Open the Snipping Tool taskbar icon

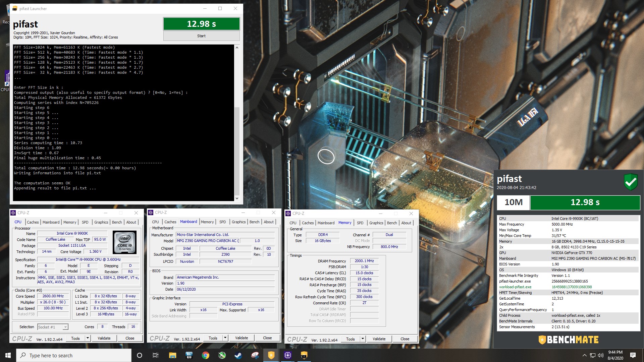255,355
